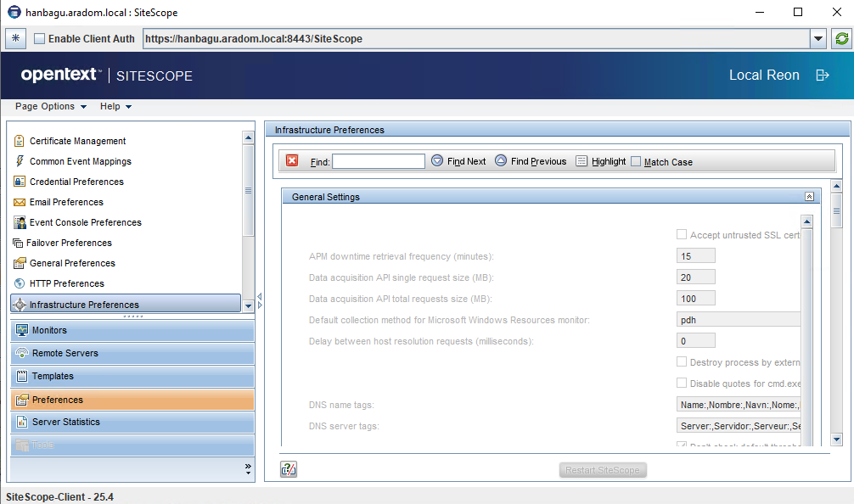Click the Monitors panel icon

(22, 330)
